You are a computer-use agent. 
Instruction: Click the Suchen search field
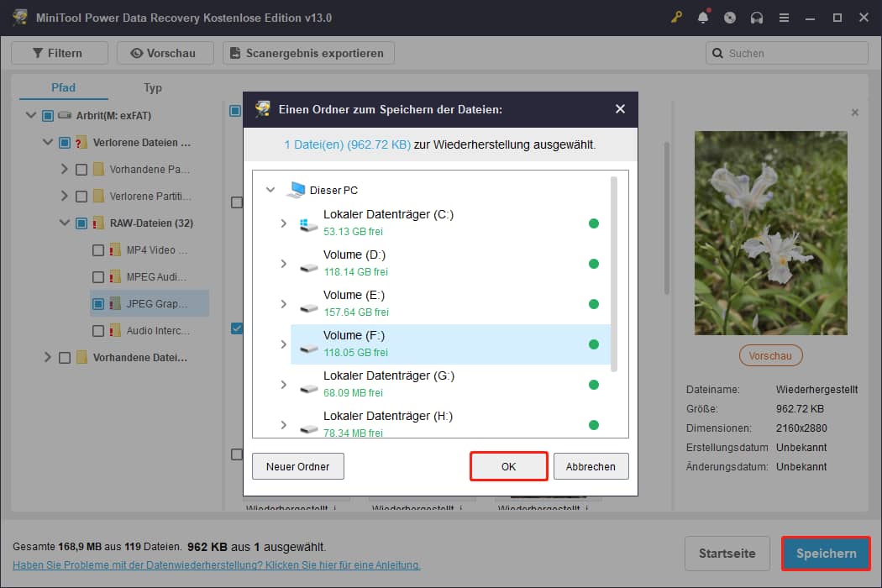point(786,53)
